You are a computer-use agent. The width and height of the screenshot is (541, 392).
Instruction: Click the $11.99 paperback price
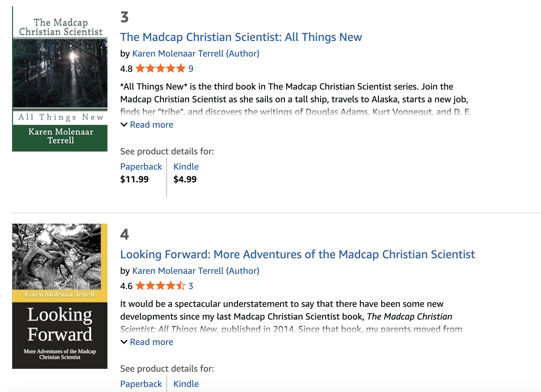click(134, 179)
